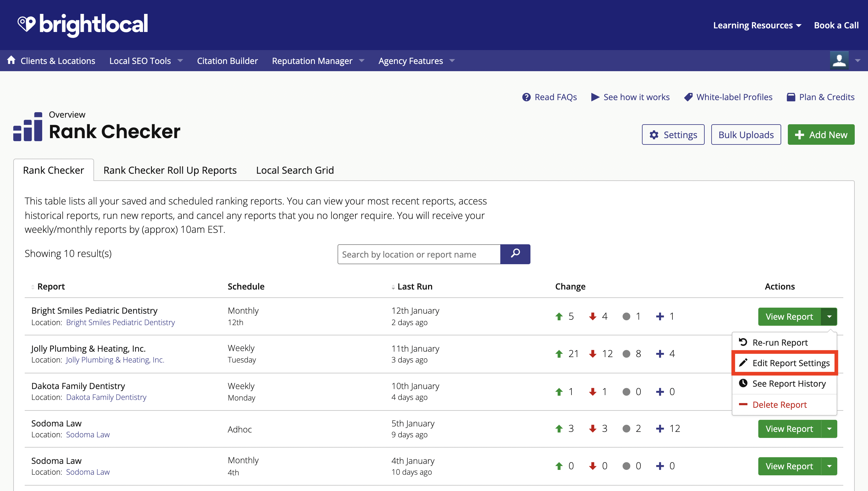Click the blue plus in Adhoc Sodoma Law row
868x491 pixels.
(x=660, y=429)
